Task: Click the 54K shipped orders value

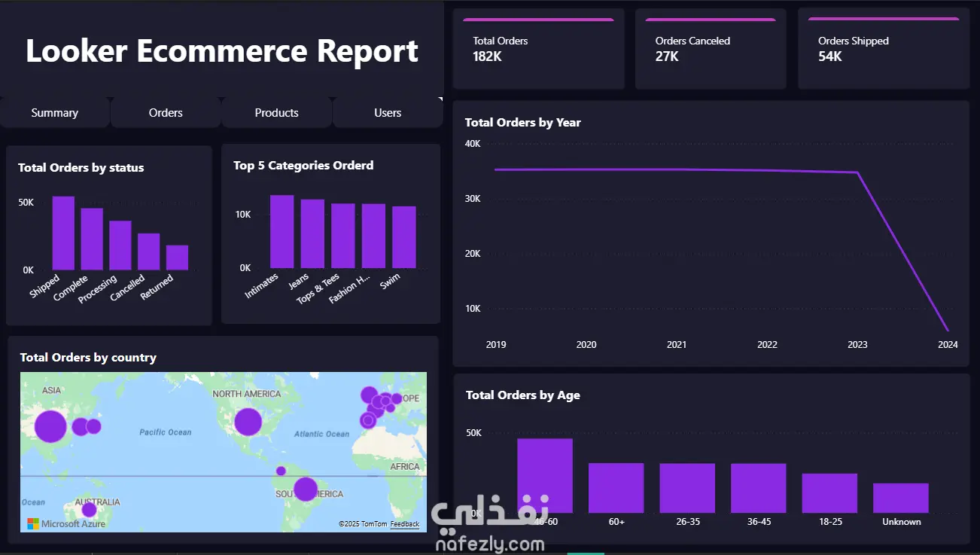Action: [x=830, y=56]
